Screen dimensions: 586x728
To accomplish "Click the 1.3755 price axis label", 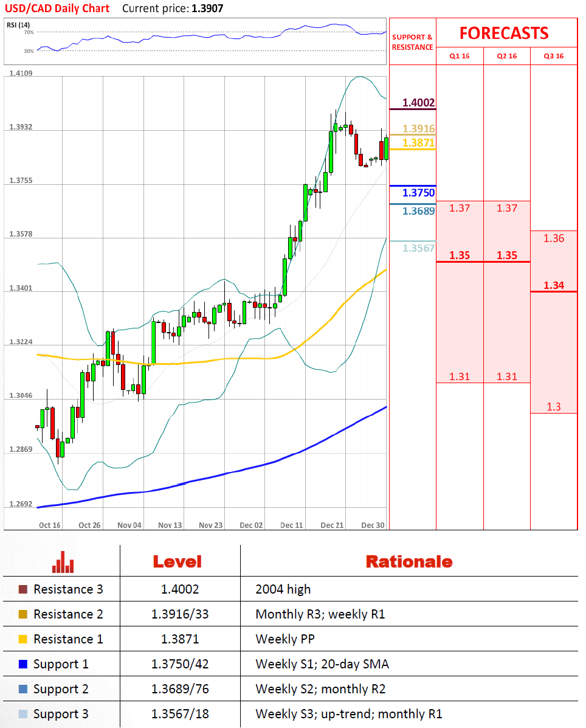I will point(21,181).
